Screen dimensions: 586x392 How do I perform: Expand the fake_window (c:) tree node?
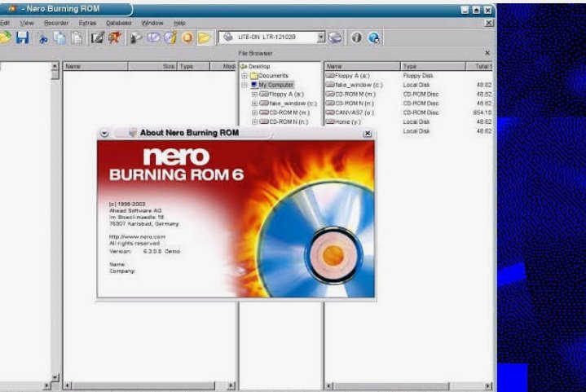[x=254, y=104]
